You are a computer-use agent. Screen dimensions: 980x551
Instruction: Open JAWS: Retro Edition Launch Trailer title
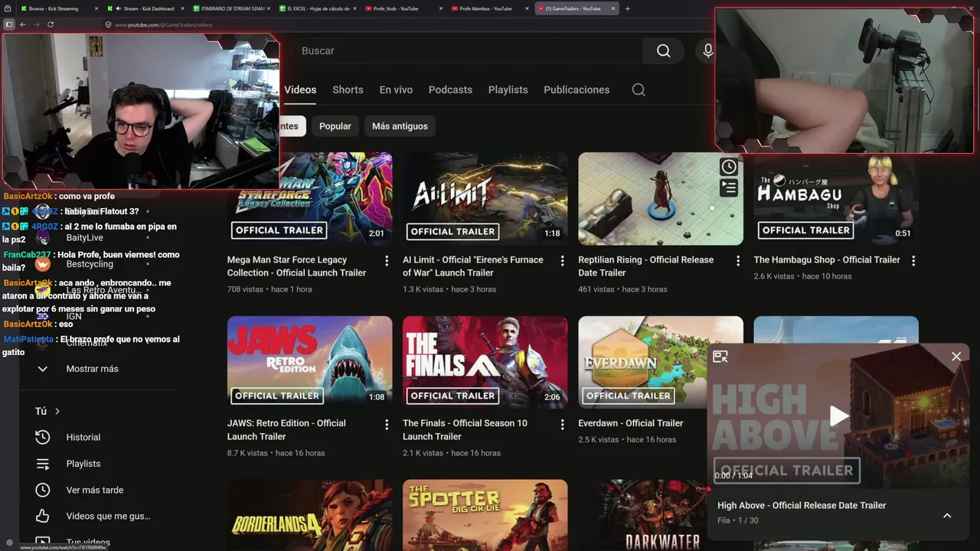pos(286,429)
